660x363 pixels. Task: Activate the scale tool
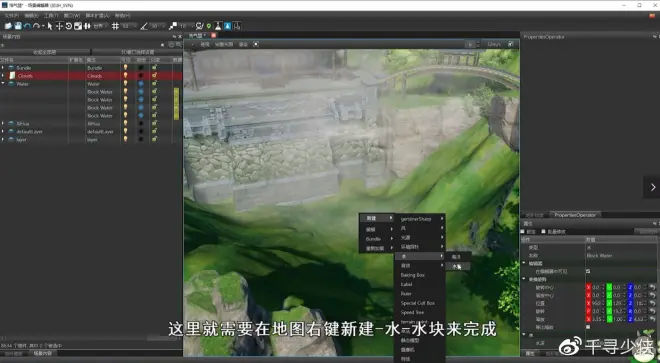[78, 26]
